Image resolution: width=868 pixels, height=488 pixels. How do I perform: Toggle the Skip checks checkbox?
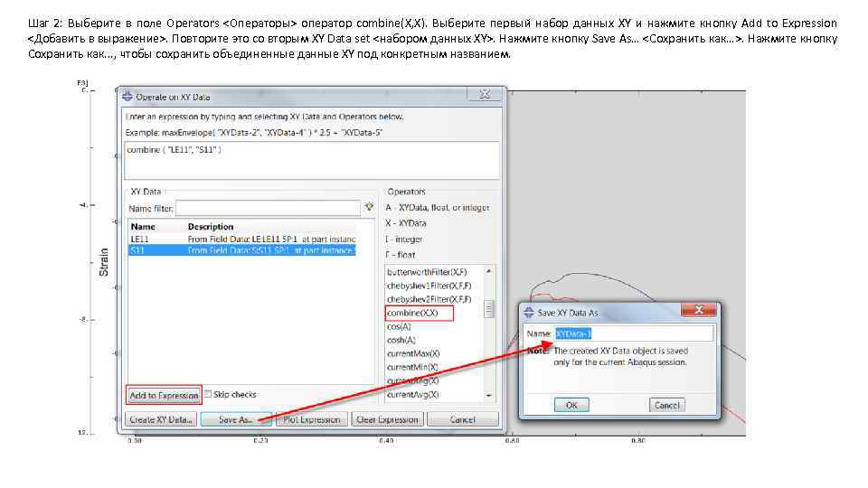pyautogui.click(x=208, y=394)
